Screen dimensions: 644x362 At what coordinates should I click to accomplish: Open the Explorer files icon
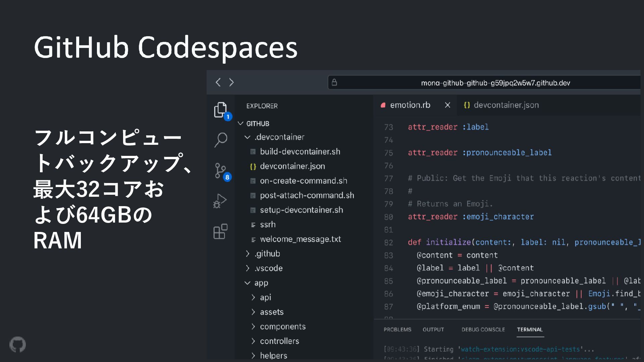click(220, 110)
